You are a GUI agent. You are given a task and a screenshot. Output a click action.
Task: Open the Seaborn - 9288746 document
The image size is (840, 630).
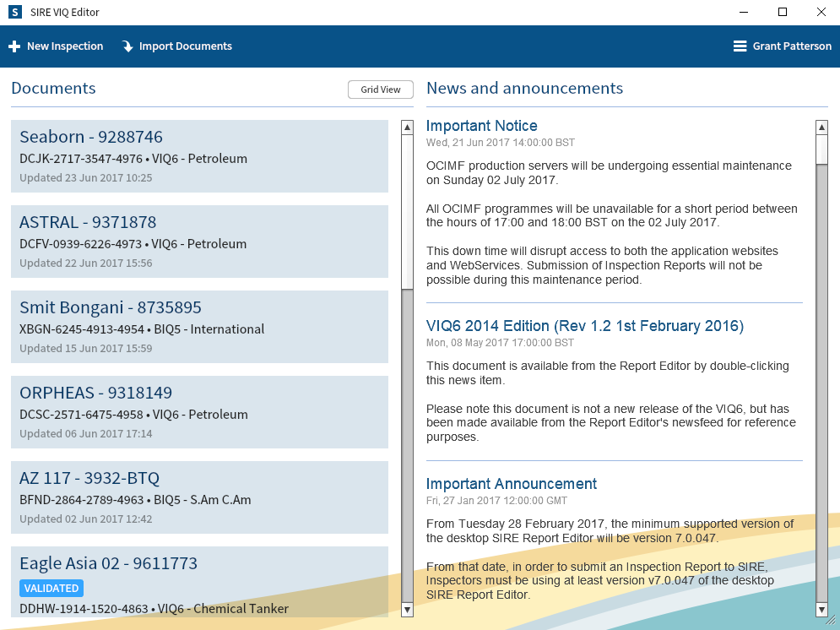click(199, 156)
